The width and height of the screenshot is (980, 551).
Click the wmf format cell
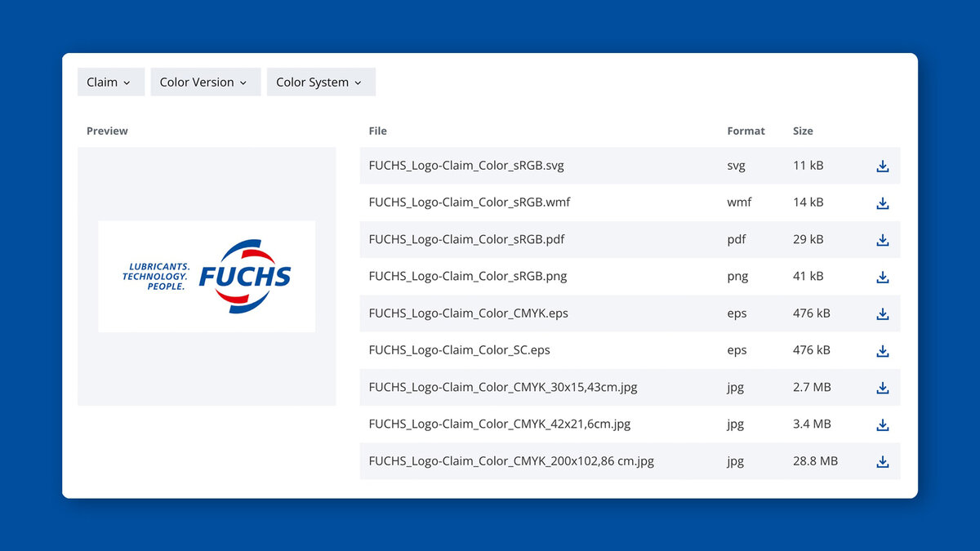[739, 202]
